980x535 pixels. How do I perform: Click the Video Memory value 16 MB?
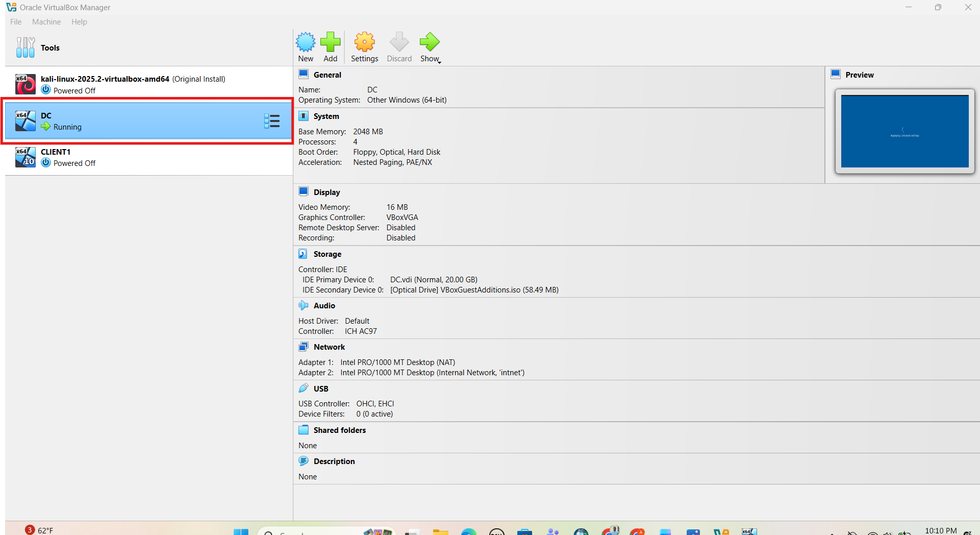pyautogui.click(x=397, y=207)
